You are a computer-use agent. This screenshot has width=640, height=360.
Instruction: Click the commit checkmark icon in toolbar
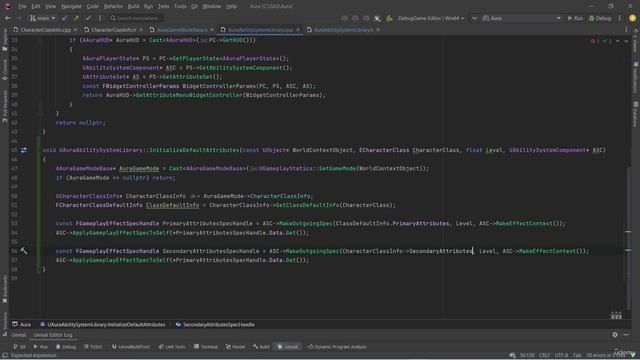[88, 18]
